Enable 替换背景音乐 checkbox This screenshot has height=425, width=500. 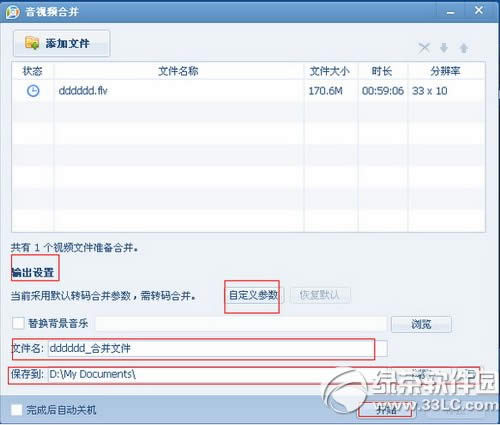point(18,323)
